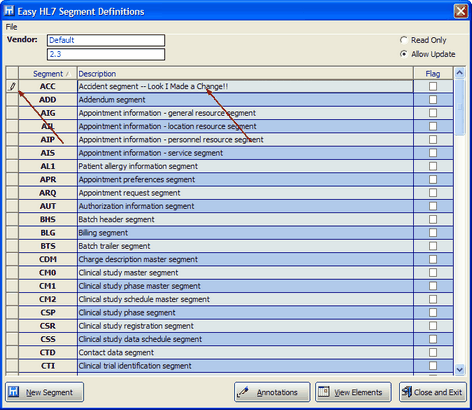This screenshot has width=472, height=410.
Task: Click the sort arrow in Segment column header
Action: (x=68, y=74)
